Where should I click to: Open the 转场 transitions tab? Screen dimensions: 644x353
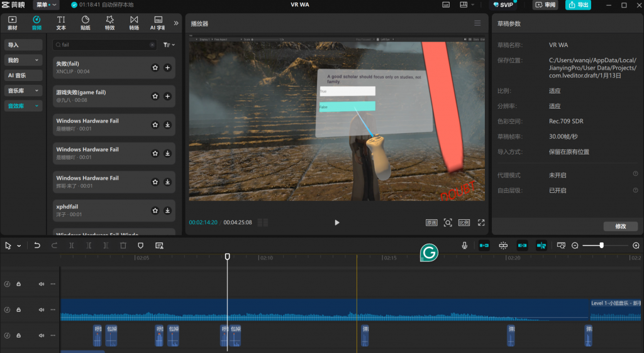pyautogui.click(x=134, y=23)
